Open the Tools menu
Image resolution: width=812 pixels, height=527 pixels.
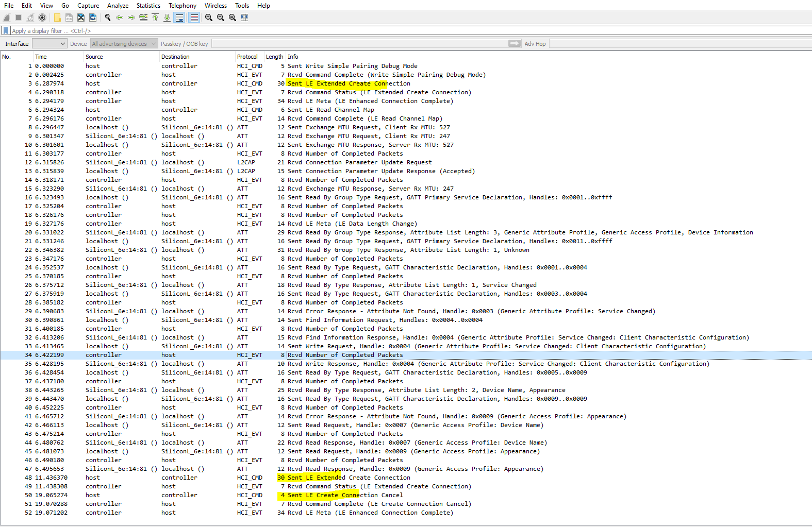tap(242, 6)
